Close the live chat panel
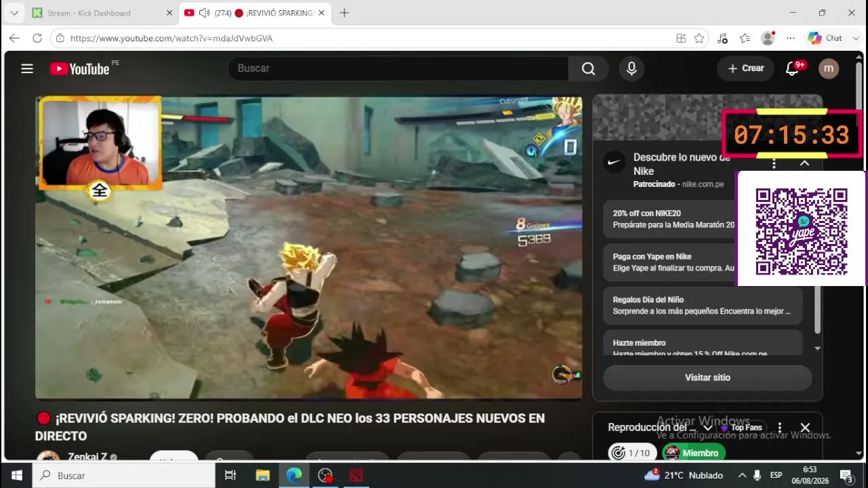Image resolution: width=868 pixels, height=488 pixels. click(x=805, y=428)
